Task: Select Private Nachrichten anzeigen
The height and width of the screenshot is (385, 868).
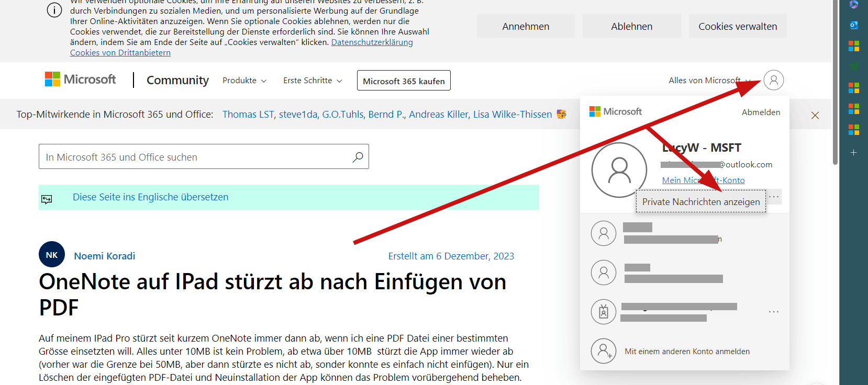Action: coord(701,201)
